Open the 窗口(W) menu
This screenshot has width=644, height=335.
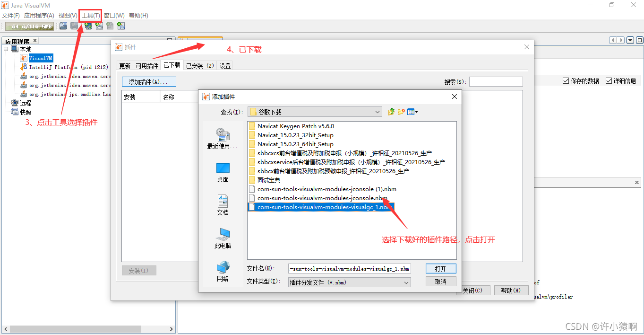(114, 16)
